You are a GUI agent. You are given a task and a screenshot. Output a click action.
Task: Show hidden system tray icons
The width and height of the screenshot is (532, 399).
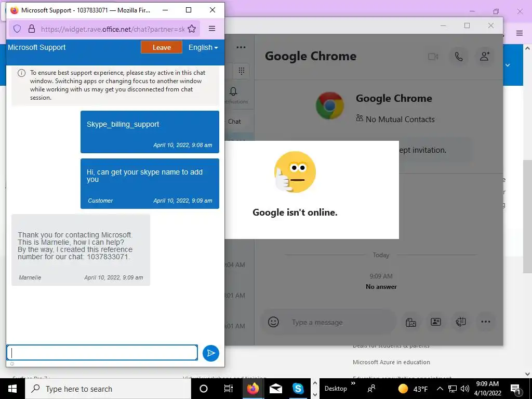[x=440, y=389]
